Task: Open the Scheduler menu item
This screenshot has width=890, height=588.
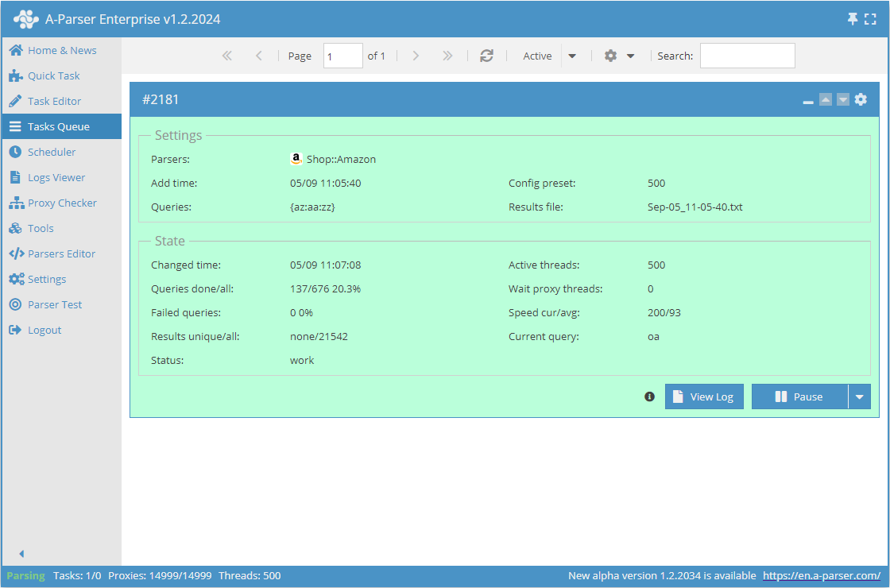Action: (52, 152)
